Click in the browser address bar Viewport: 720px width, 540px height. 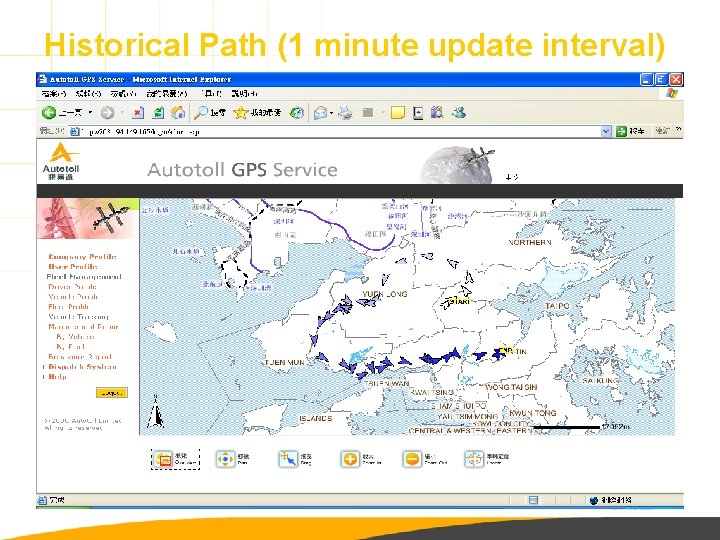point(340,132)
